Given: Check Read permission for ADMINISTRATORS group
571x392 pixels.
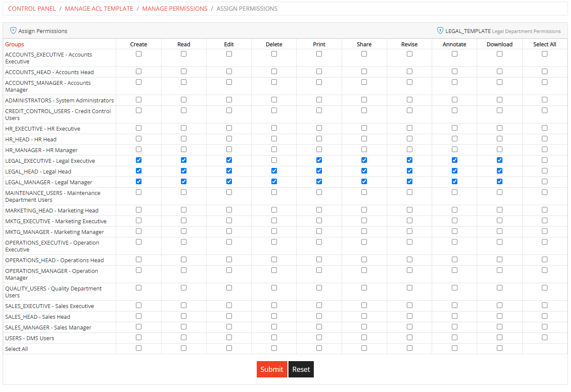Looking at the screenshot, I should coord(183,100).
